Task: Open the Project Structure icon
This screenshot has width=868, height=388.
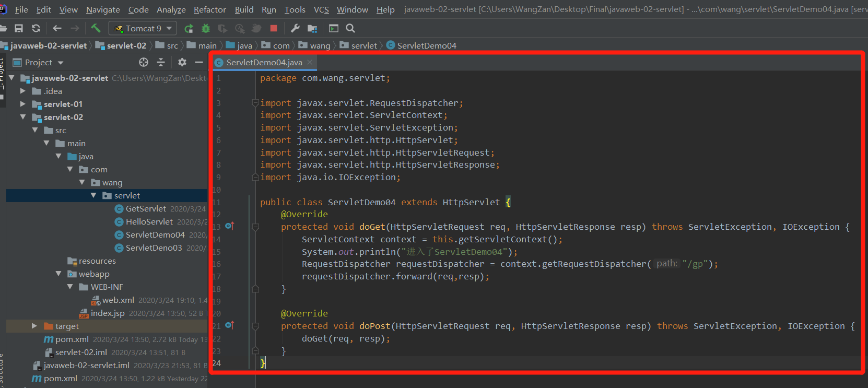Action: coord(312,28)
